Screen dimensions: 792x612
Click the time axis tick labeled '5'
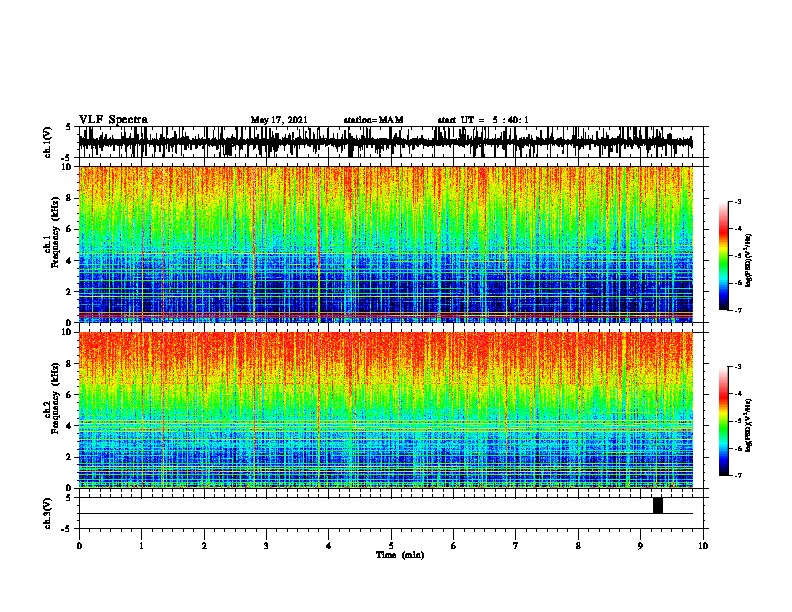pos(391,546)
